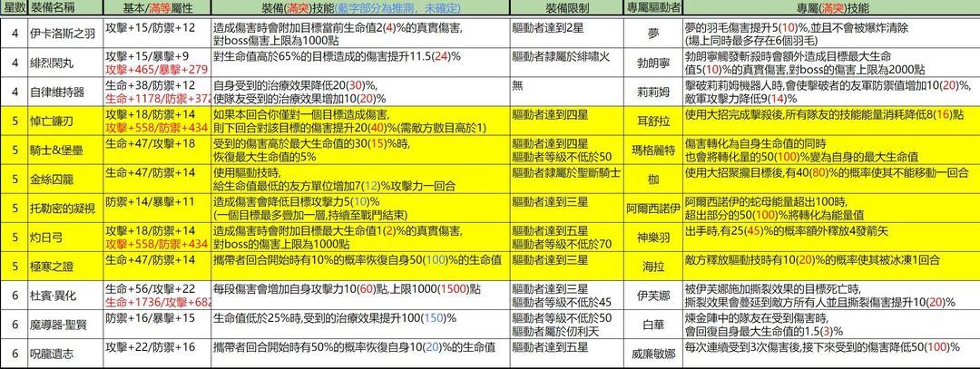Image resolution: width=980 pixels, height=369 pixels.
Task: Click the 緋烈閑丸 name cell
Action: pyautogui.click(x=65, y=63)
